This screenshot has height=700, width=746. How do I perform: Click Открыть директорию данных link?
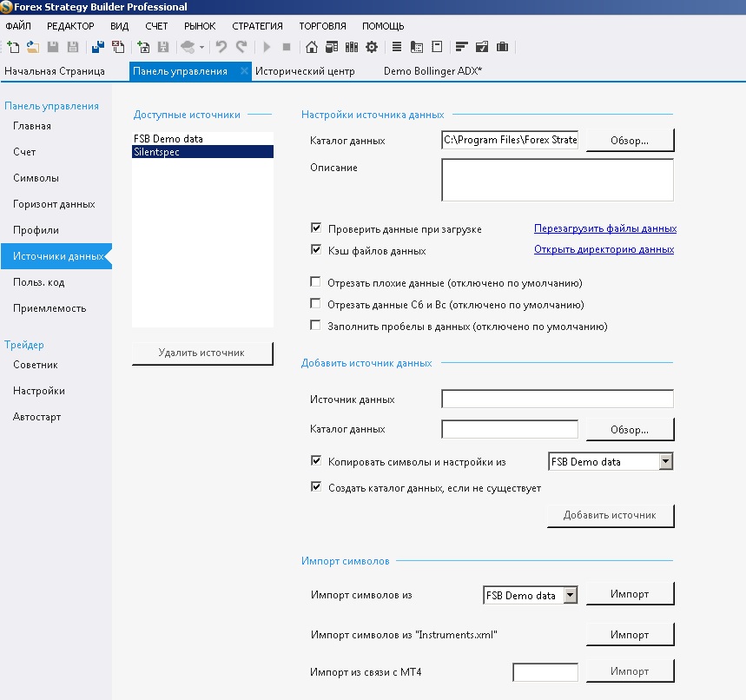[604, 249]
